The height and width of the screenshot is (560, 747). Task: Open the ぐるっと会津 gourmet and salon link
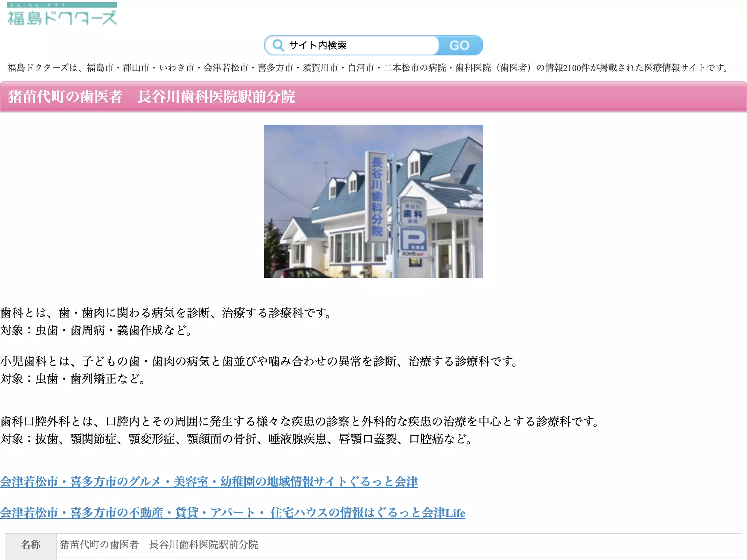click(x=209, y=482)
